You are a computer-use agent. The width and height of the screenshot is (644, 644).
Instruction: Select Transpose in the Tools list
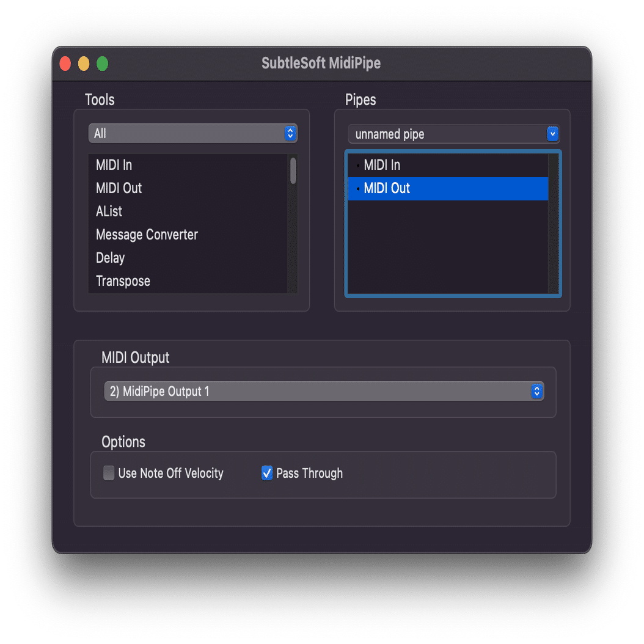coord(188,281)
